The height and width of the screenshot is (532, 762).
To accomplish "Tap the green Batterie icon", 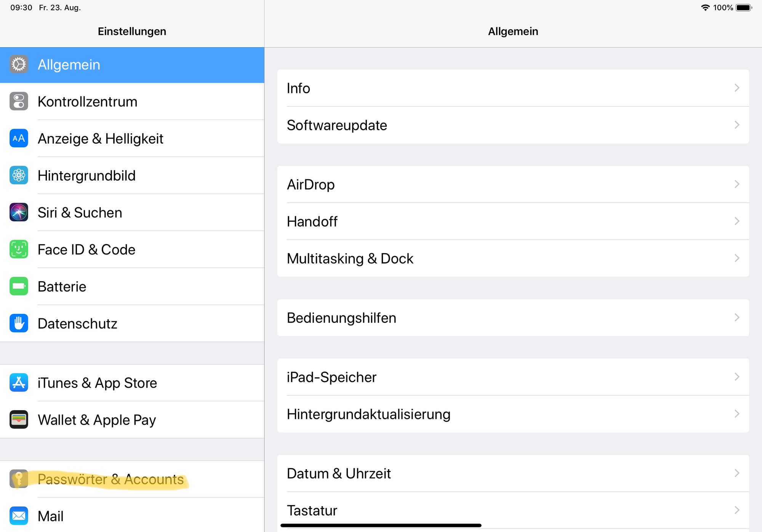I will 19,286.
